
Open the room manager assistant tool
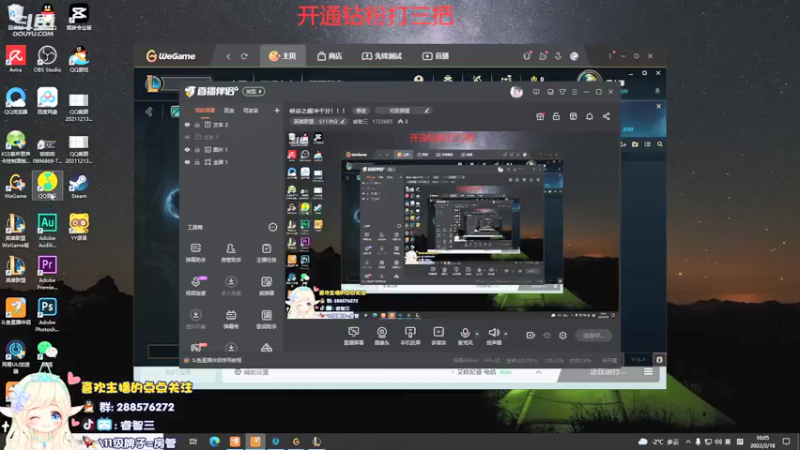(x=231, y=253)
